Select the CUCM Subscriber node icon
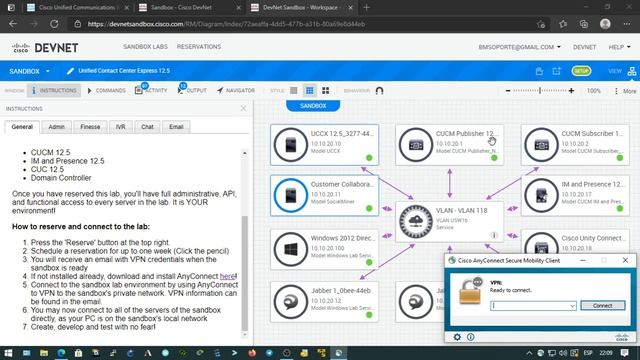The height and width of the screenshot is (360, 640). coord(541,145)
